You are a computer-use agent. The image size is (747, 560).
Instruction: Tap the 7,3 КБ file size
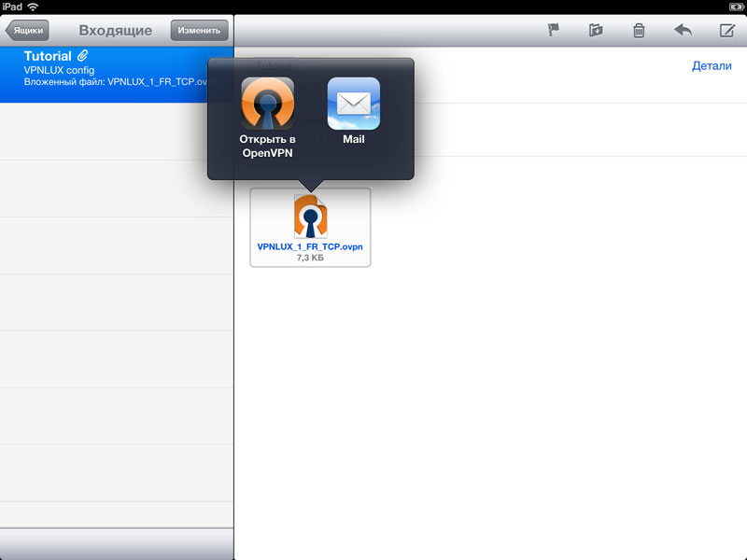tap(310, 258)
